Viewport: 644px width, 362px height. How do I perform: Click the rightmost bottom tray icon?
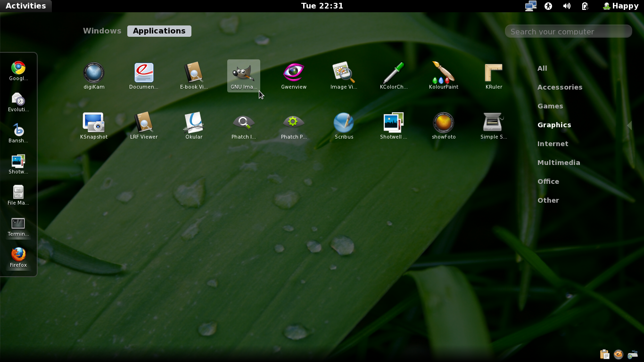tap(633, 354)
